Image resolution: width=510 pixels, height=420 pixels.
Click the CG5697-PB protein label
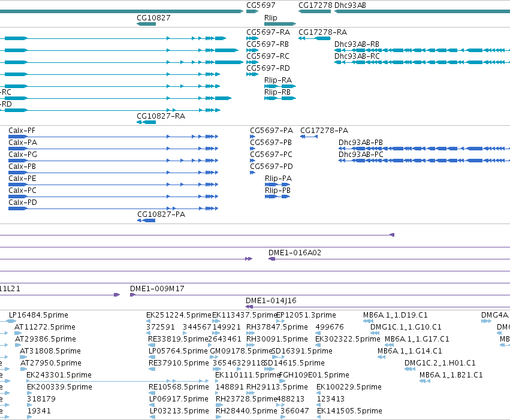click(x=271, y=143)
